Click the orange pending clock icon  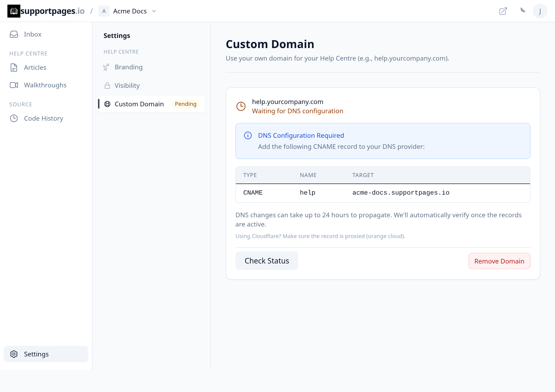241,106
